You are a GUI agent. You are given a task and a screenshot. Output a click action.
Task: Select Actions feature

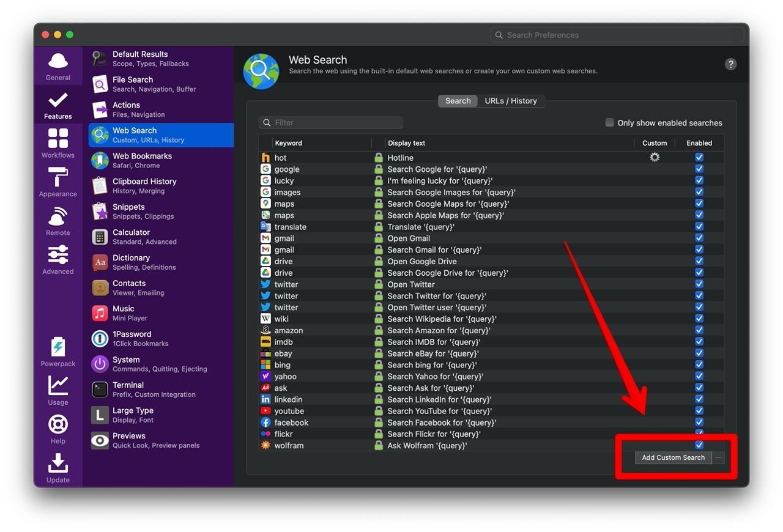(x=161, y=109)
